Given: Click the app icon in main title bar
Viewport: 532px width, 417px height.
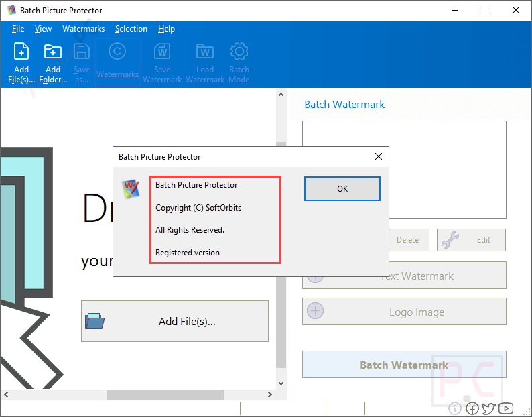Looking at the screenshot, I should pyautogui.click(x=11, y=10).
